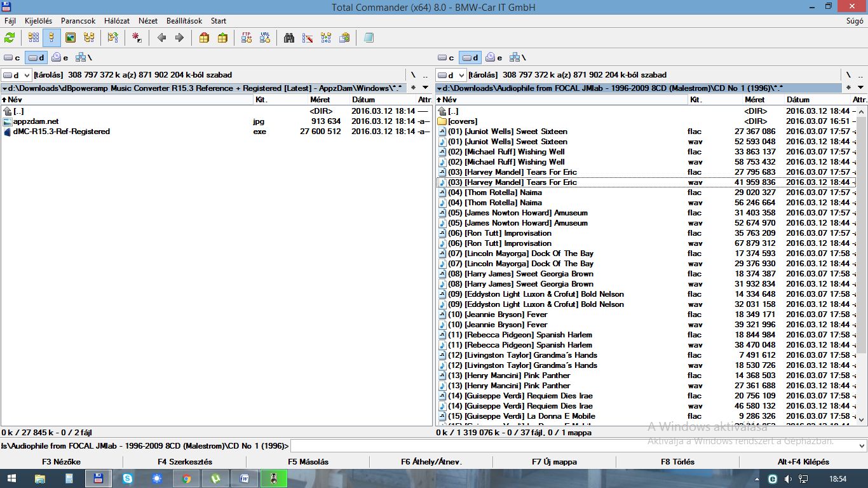This screenshot has width=868, height=488.
Task: Click F4 Szerkesztés button
Action: (185, 462)
